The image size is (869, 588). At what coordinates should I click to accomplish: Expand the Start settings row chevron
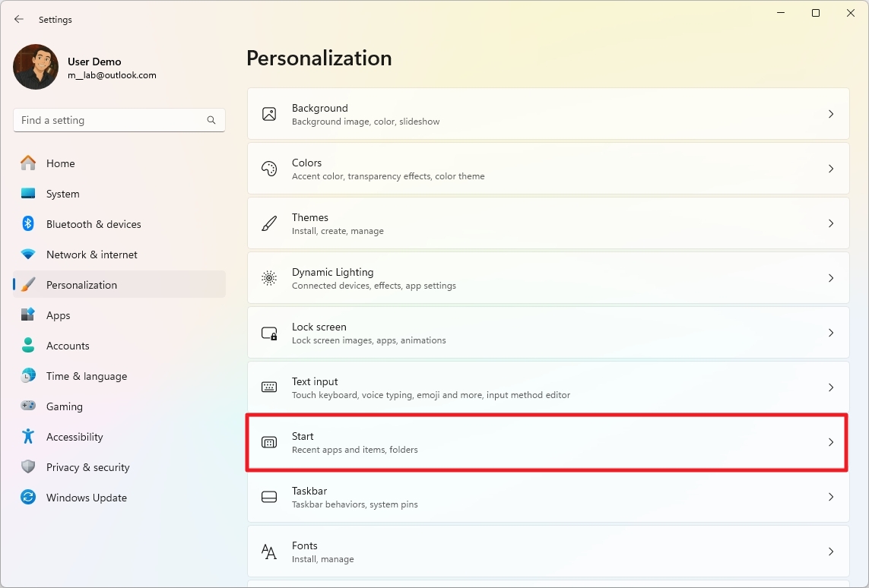(830, 441)
